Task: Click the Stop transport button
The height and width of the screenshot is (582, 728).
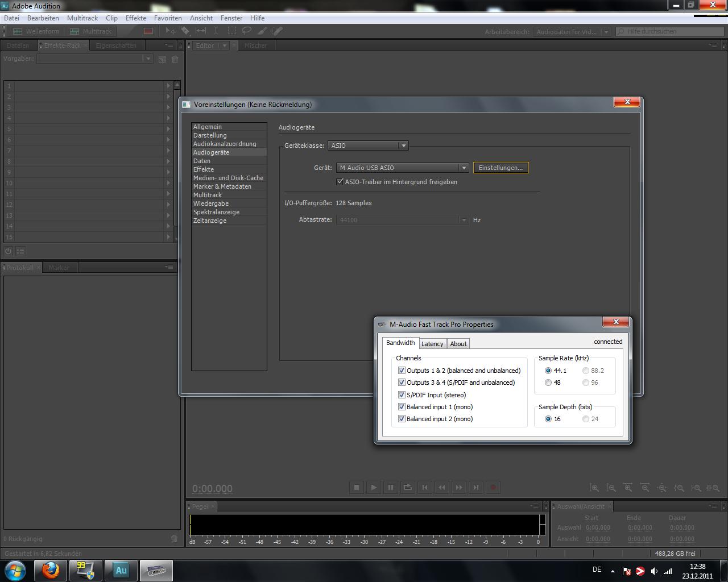Action: point(357,487)
